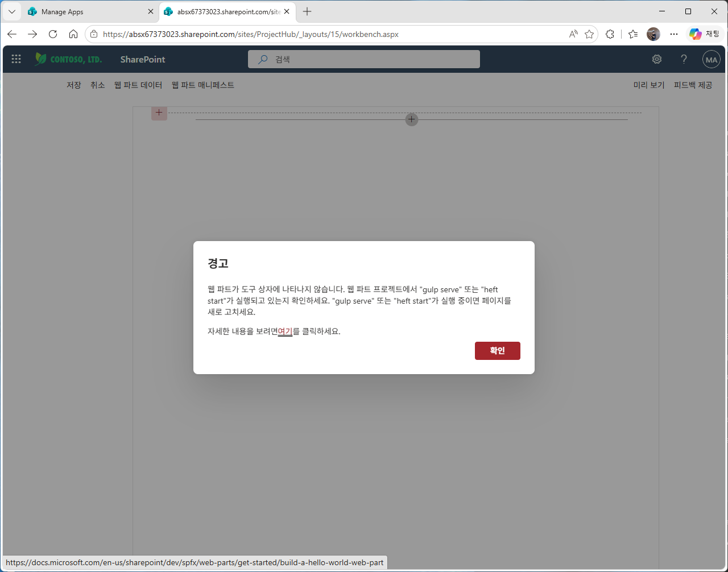Click the 검색 search box
The width and height of the screenshot is (728, 572).
coord(364,59)
